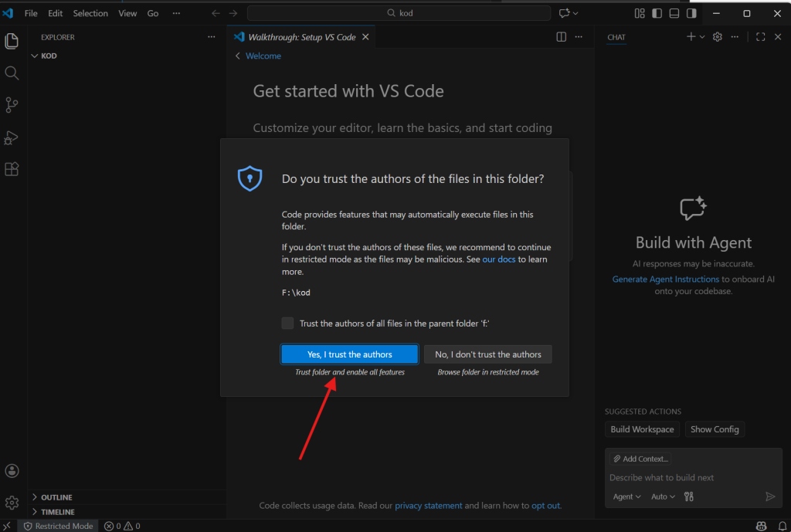Toggle the bottom panel layout icon
The height and width of the screenshot is (532, 791).
674,13
